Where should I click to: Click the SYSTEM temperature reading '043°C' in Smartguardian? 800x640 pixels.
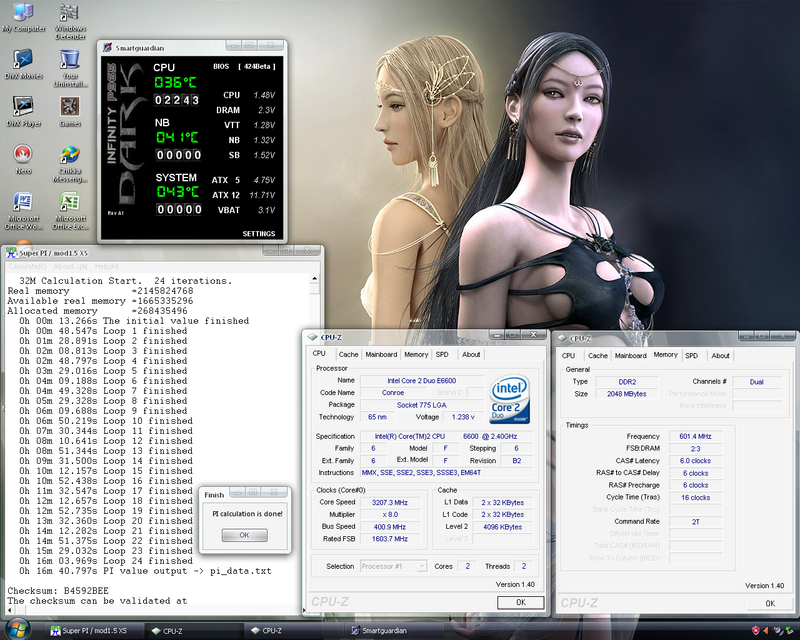(x=177, y=191)
